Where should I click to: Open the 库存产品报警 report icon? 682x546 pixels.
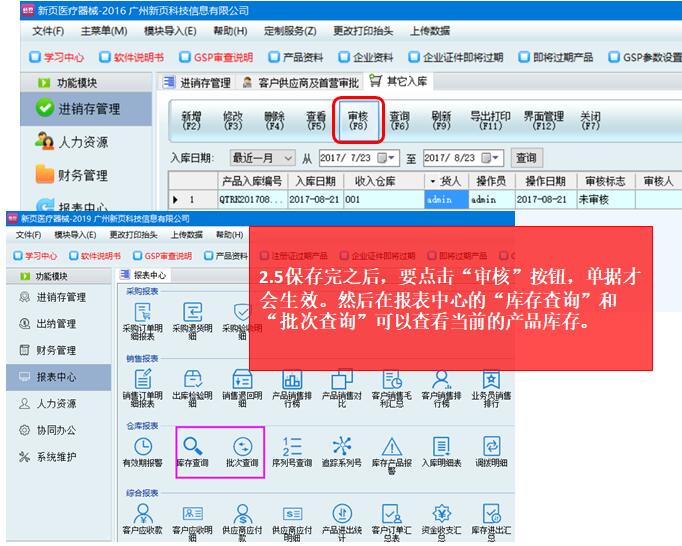[392, 448]
